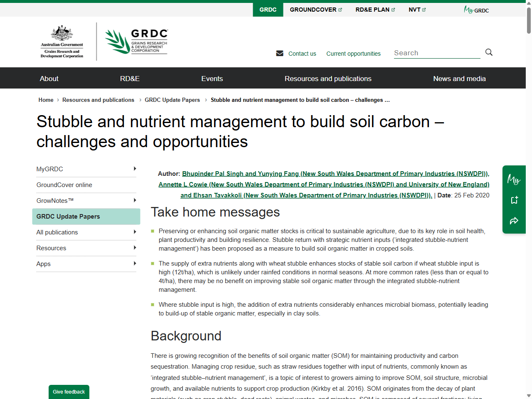Open the RD&E PLAN tab

point(372,9)
